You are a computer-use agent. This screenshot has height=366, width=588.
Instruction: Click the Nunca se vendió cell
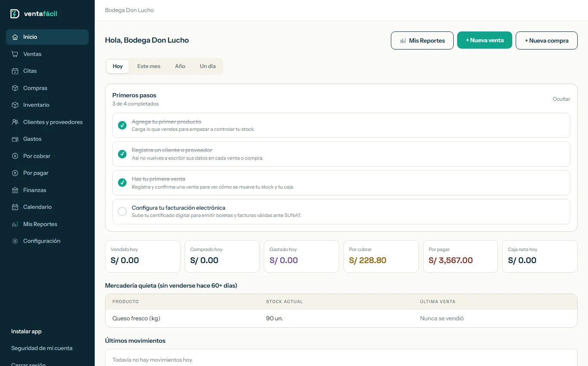point(442,319)
